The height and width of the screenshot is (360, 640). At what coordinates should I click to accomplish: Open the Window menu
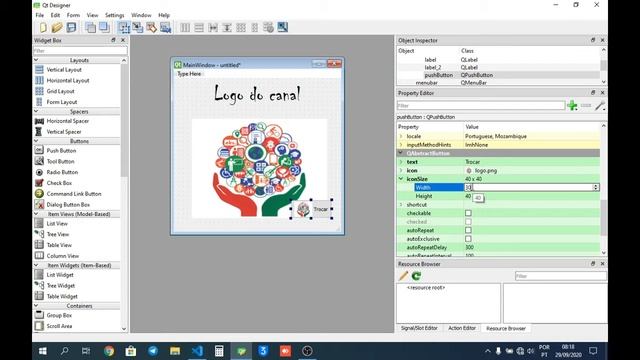[x=141, y=15]
